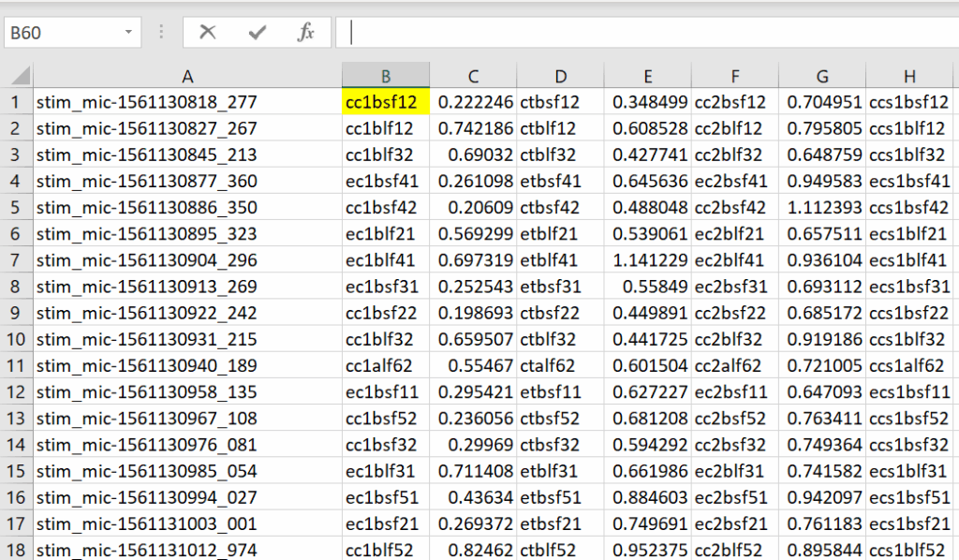Click the Name Box showing B60
The height and width of the screenshot is (560, 959).
coord(61,33)
